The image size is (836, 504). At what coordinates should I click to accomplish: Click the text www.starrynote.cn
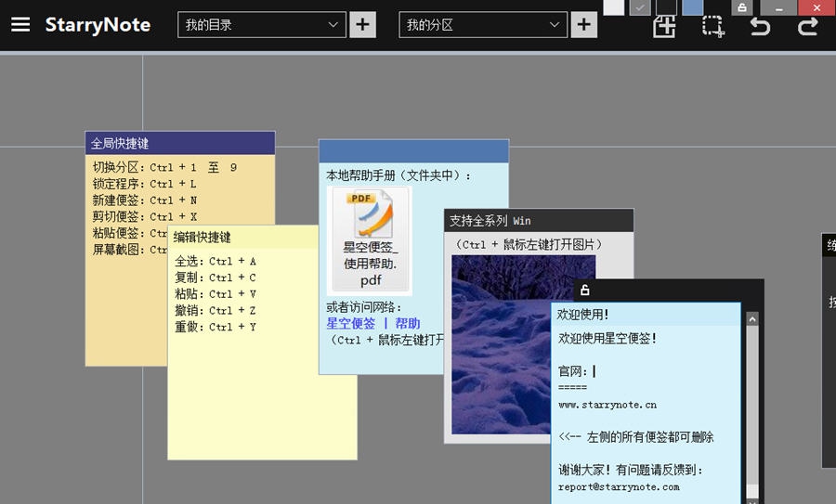[607, 405]
